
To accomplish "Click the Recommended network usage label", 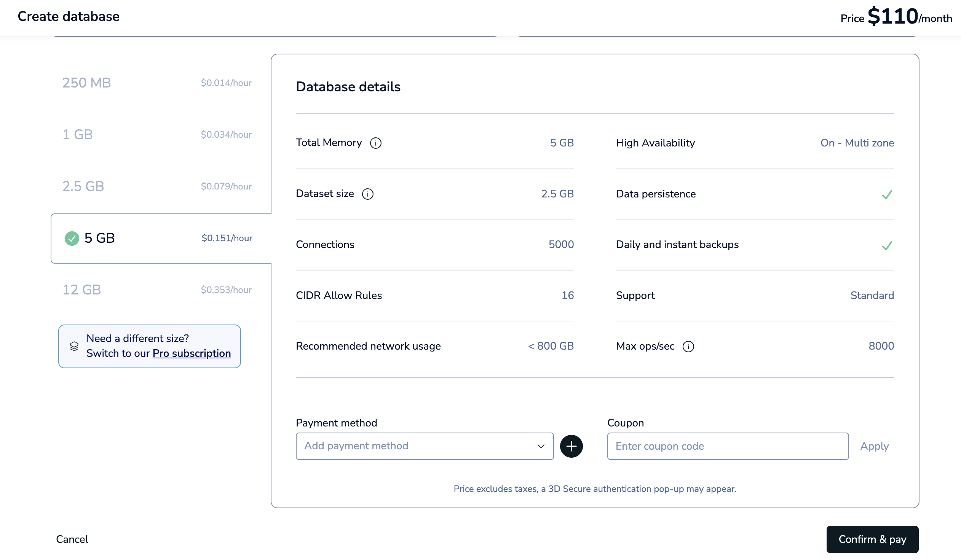I will tap(368, 346).
